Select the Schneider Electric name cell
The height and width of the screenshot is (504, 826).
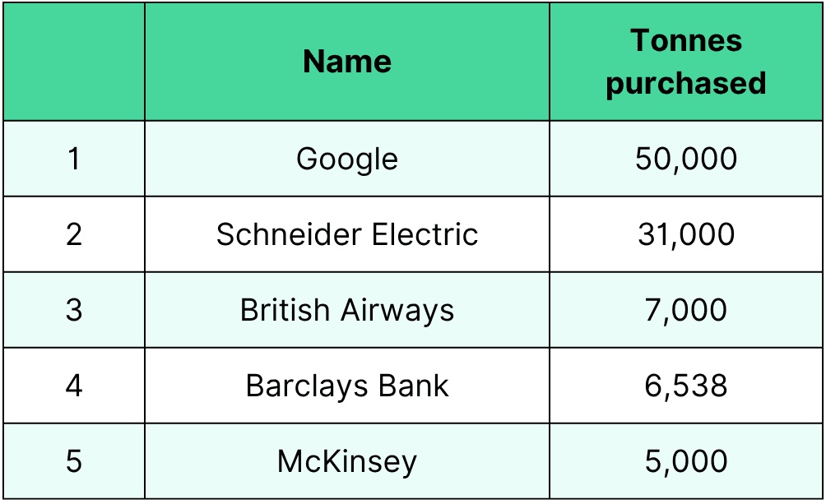[347, 234]
